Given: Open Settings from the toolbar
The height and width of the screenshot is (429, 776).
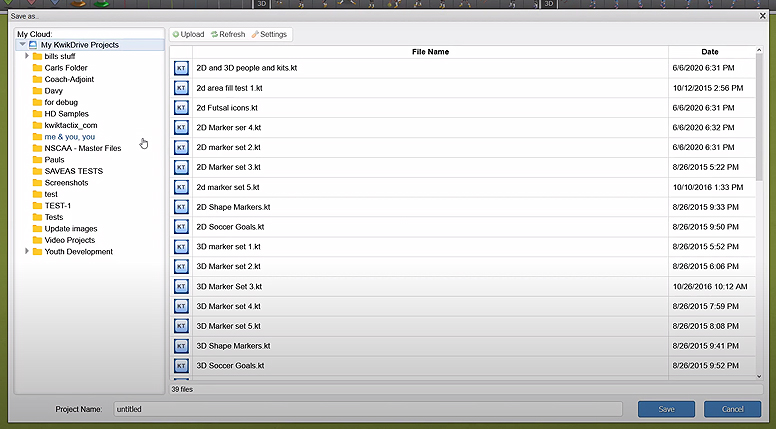Looking at the screenshot, I should click(269, 34).
